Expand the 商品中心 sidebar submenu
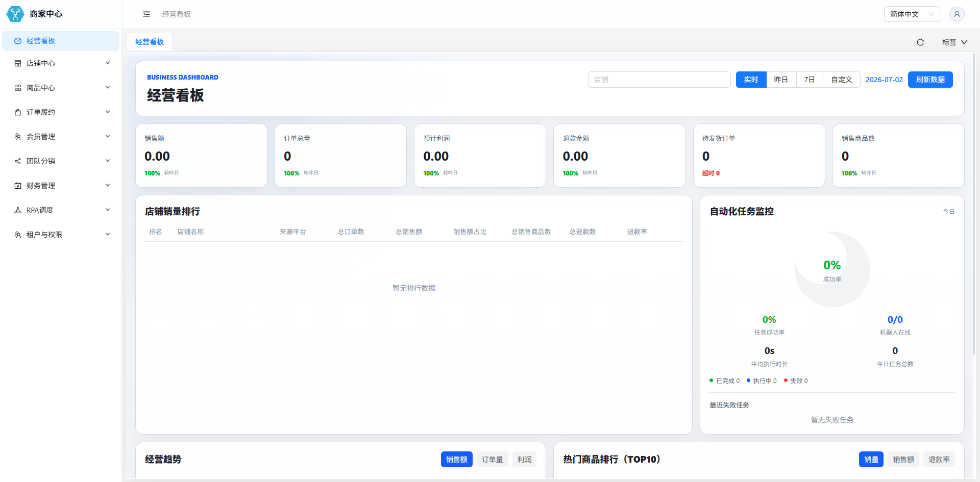The width and height of the screenshot is (980, 482). click(61, 88)
